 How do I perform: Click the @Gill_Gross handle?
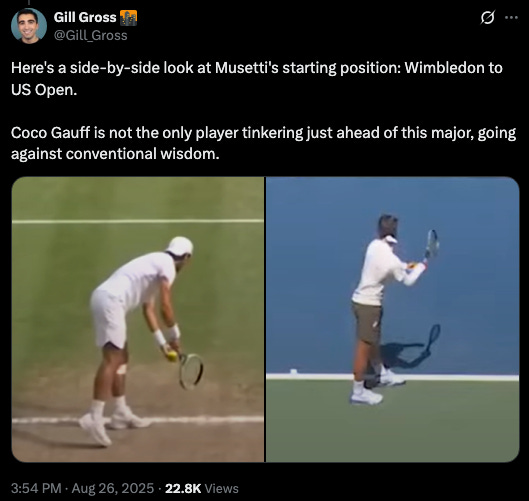[90, 35]
